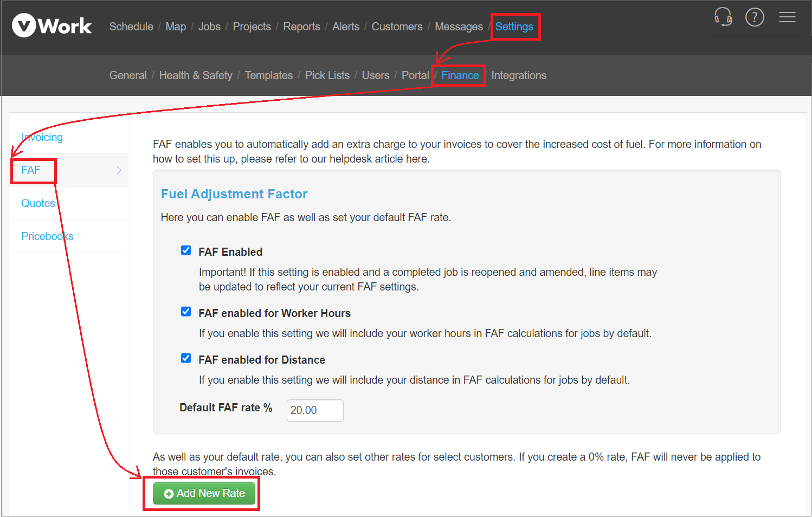Toggle FAF enabled for Worker Hours
812x517 pixels.
point(186,312)
